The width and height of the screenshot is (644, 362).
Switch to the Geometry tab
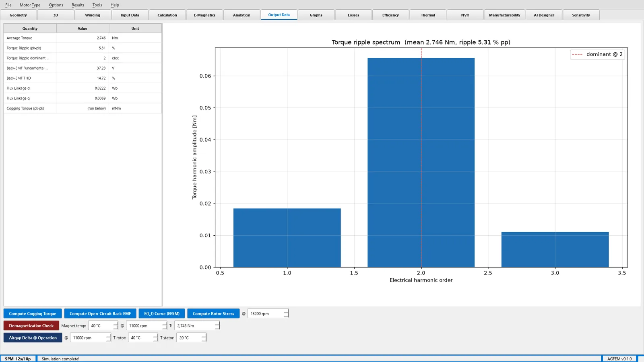pyautogui.click(x=18, y=15)
